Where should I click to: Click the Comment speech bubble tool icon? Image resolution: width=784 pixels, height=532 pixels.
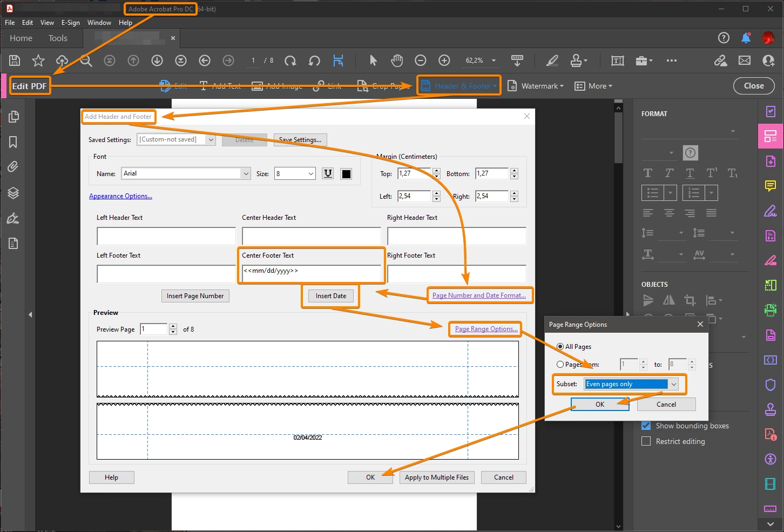pyautogui.click(x=771, y=186)
